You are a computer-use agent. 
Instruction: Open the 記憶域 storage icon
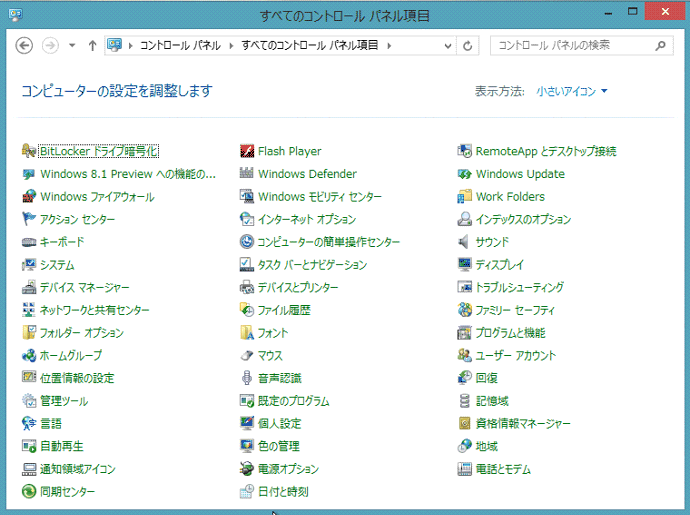pos(464,401)
